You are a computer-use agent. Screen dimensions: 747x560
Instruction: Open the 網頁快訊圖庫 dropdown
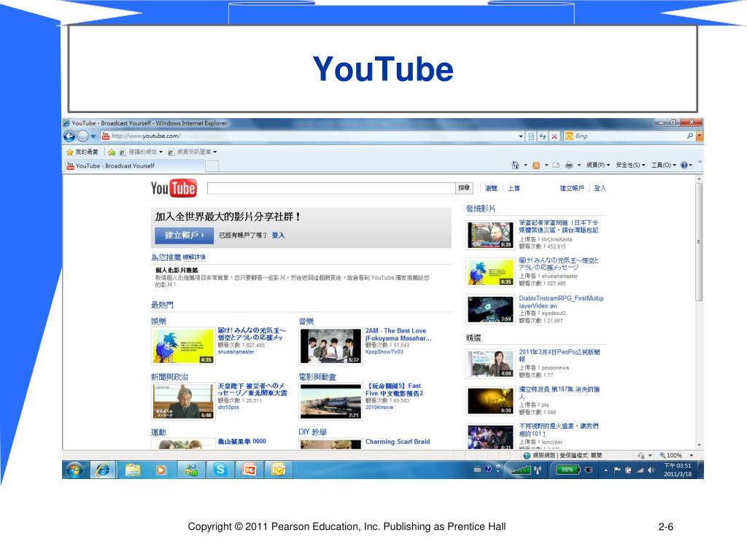(192, 152)
